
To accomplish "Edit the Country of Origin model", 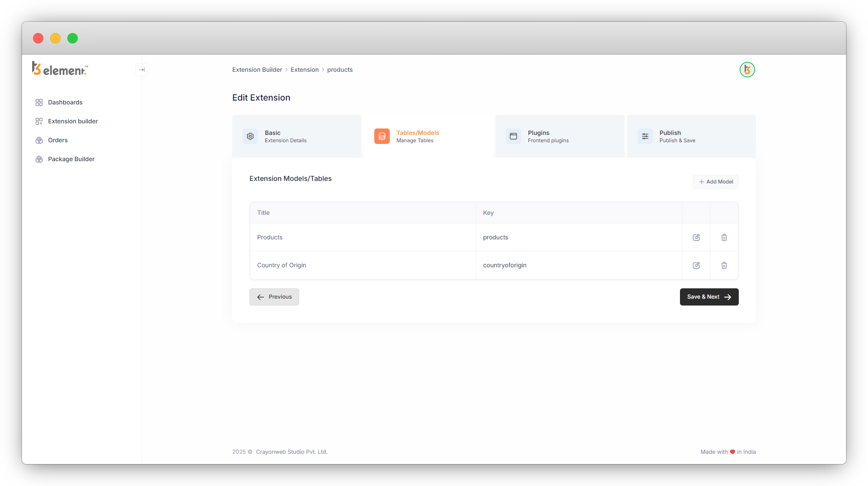I will tap(696, 265).
